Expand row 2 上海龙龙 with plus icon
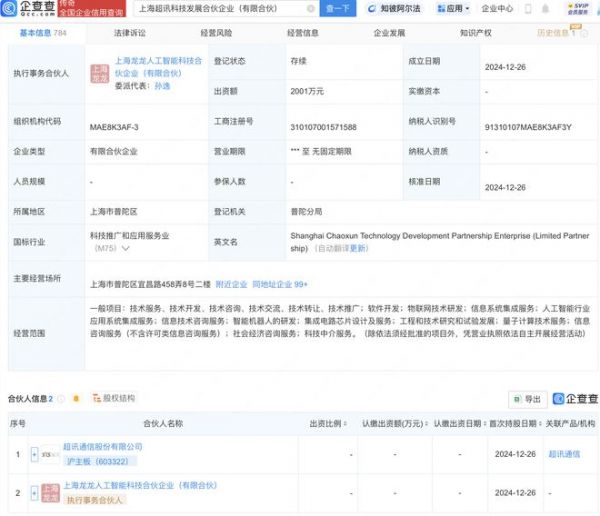Screen dimensions: 600x516 (x=34, y=493)
